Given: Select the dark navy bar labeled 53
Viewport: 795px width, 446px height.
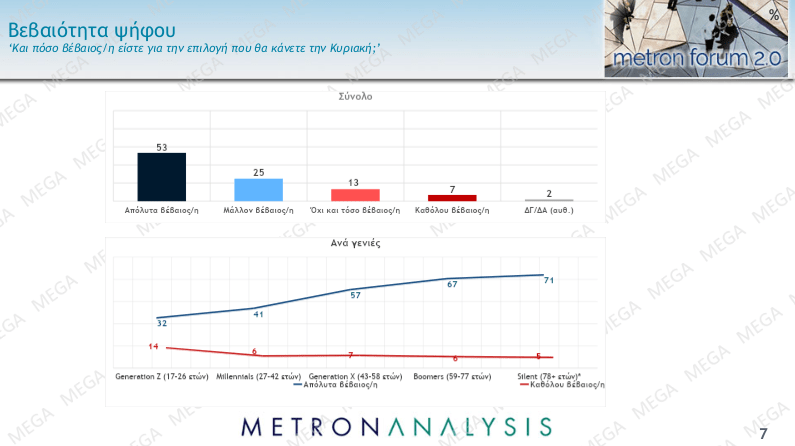Looking at the screenshot, I should (161, 177).
